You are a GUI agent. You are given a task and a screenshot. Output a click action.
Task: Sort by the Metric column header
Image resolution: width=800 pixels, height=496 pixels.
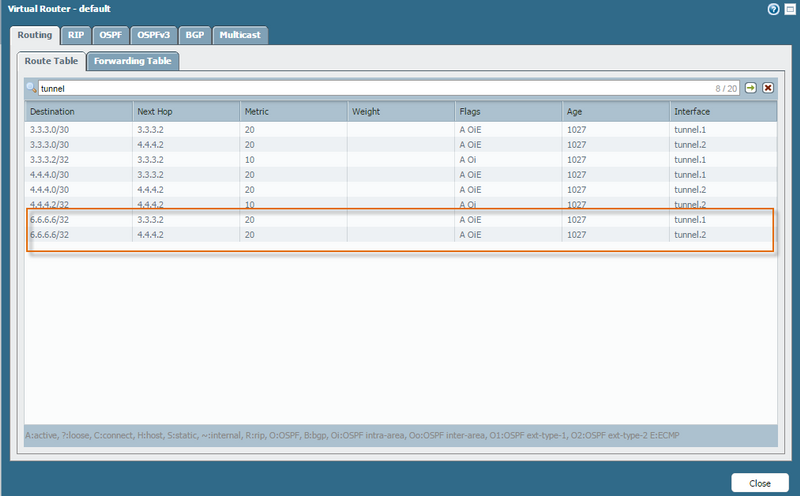pyautogui.click(x=293, y=111)
